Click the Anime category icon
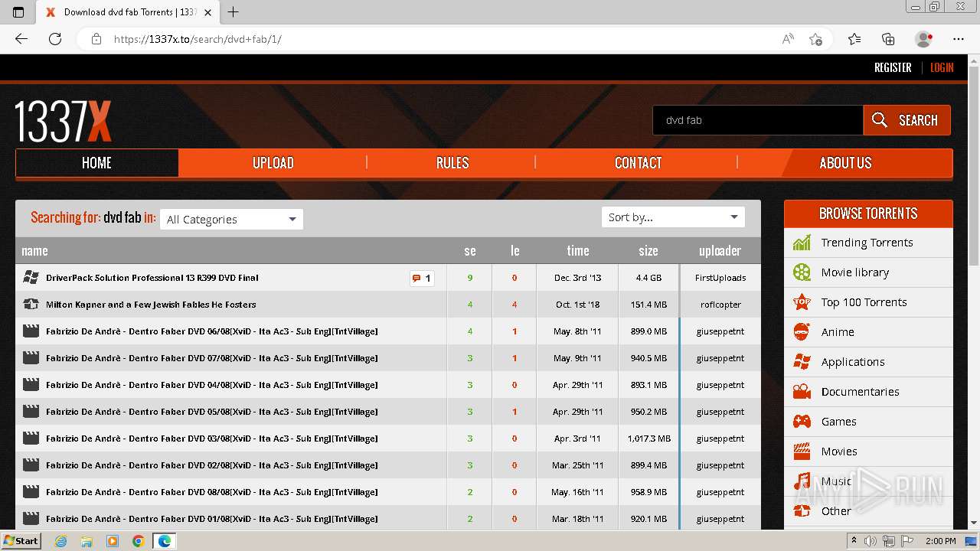Image resolution: width=980 pixels, height=551 pixels. click(x=802, y=332)
